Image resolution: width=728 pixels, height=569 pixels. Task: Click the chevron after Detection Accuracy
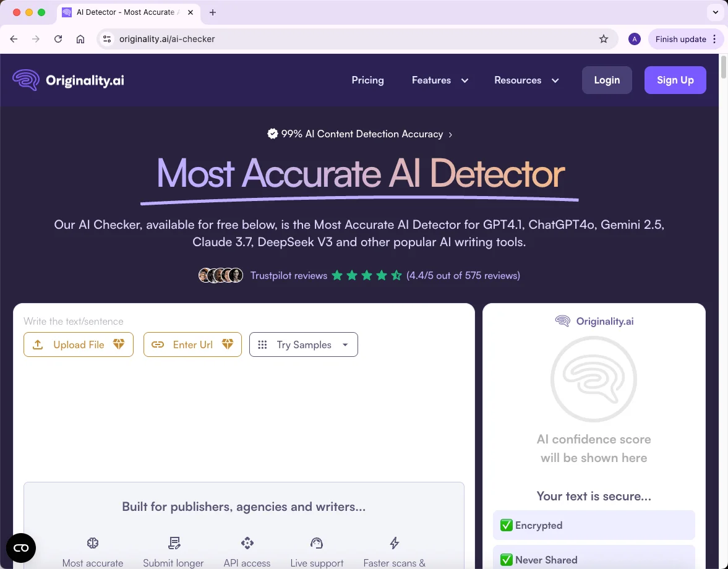tap(450, 135)
